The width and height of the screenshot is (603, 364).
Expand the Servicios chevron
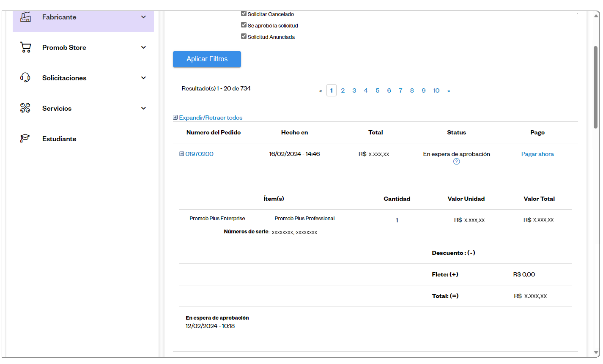[x=143, y=108]
